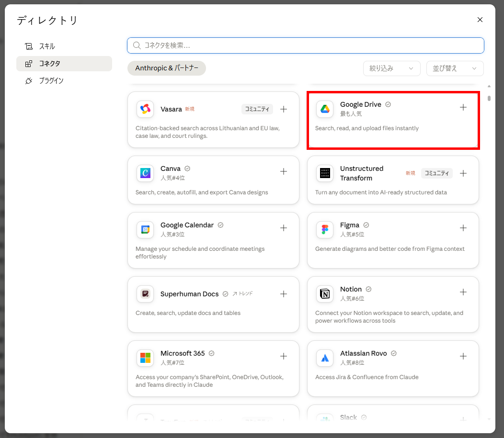
Task: Click コミュニティ tag on Unstructured Transform
Action: 437,173
